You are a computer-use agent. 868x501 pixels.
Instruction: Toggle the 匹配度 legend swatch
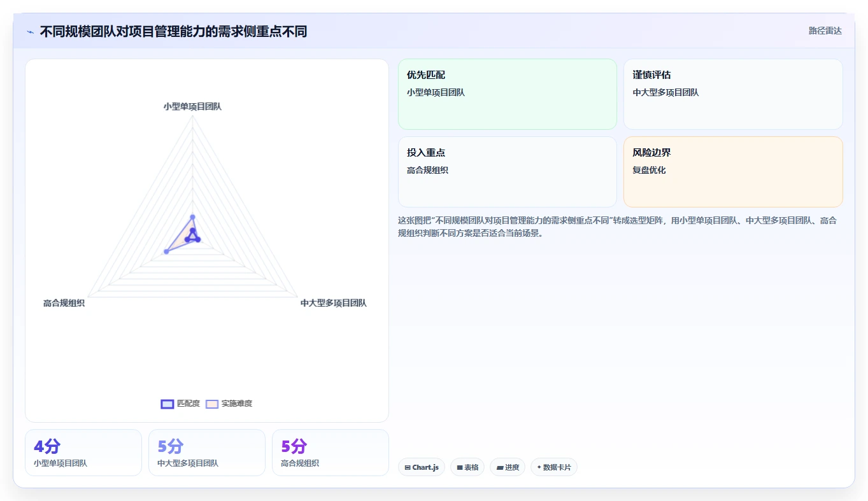(x=167, y=404)
